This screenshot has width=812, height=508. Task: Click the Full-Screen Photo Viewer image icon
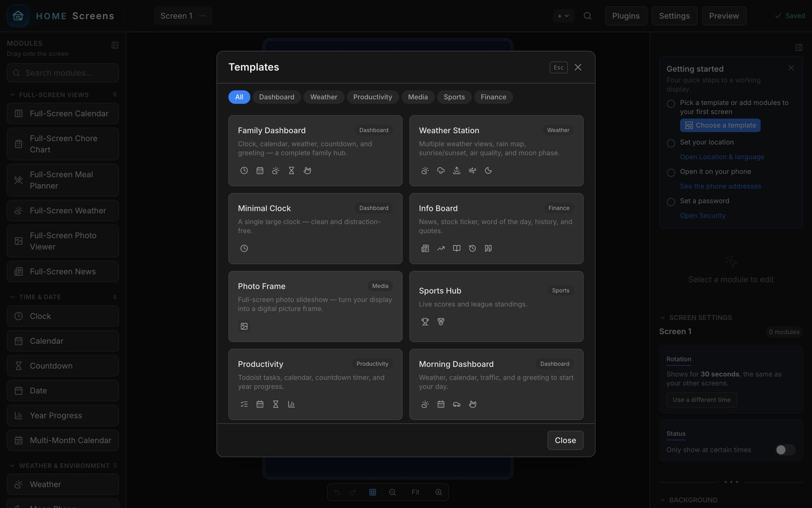(x=19, y=241)
